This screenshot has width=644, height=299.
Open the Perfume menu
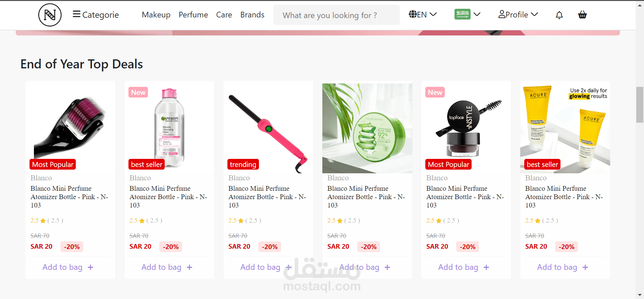pyautogui.click(x=193, y=15)
